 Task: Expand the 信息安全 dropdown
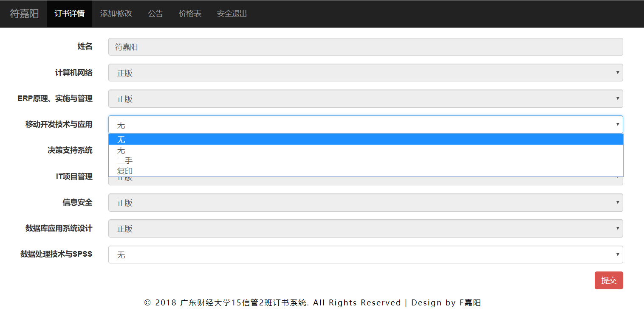tap(365, 203)
